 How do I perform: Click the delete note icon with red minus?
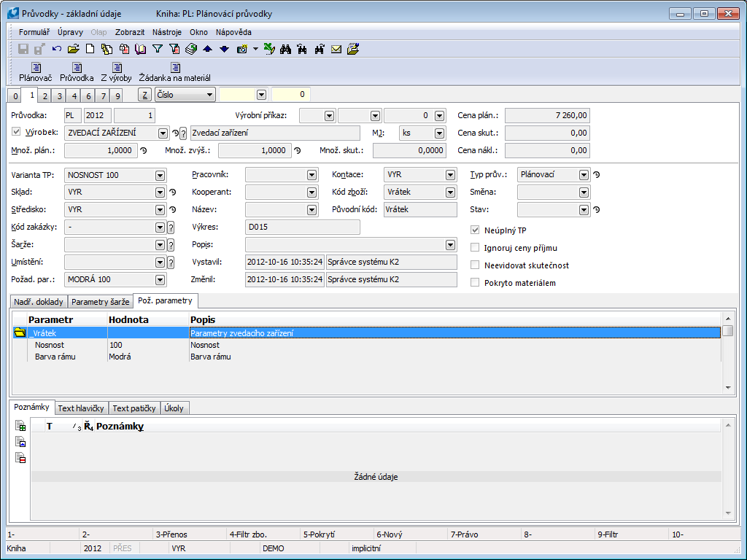tap(21, 458)
